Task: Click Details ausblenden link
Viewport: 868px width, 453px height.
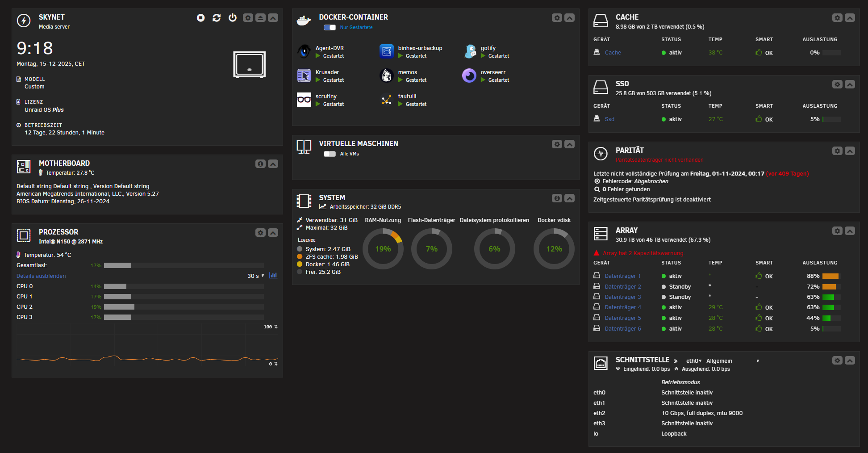Action: click(x=41, y=276)
